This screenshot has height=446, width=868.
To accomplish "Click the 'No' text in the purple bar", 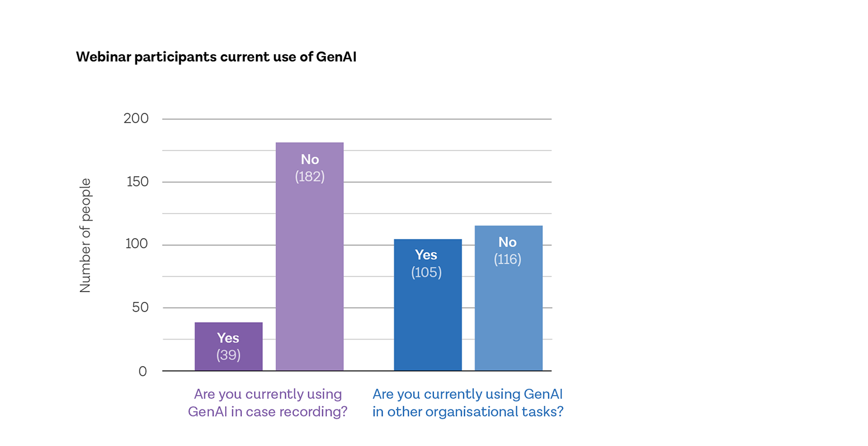I will pos(310,160).
